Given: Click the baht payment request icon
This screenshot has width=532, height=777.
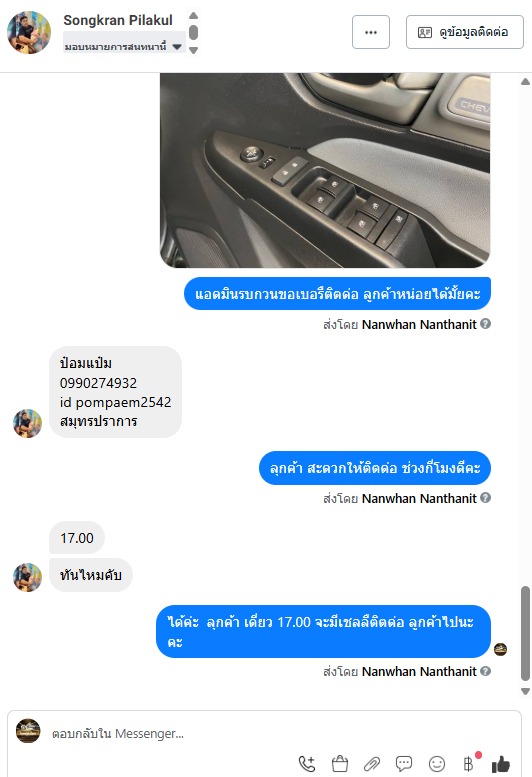Looking at the screenshot, I should (469, 764).
